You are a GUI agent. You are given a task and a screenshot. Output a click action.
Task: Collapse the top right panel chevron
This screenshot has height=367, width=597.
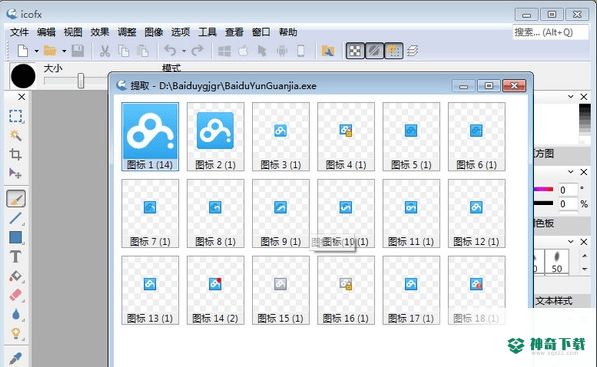571,97
